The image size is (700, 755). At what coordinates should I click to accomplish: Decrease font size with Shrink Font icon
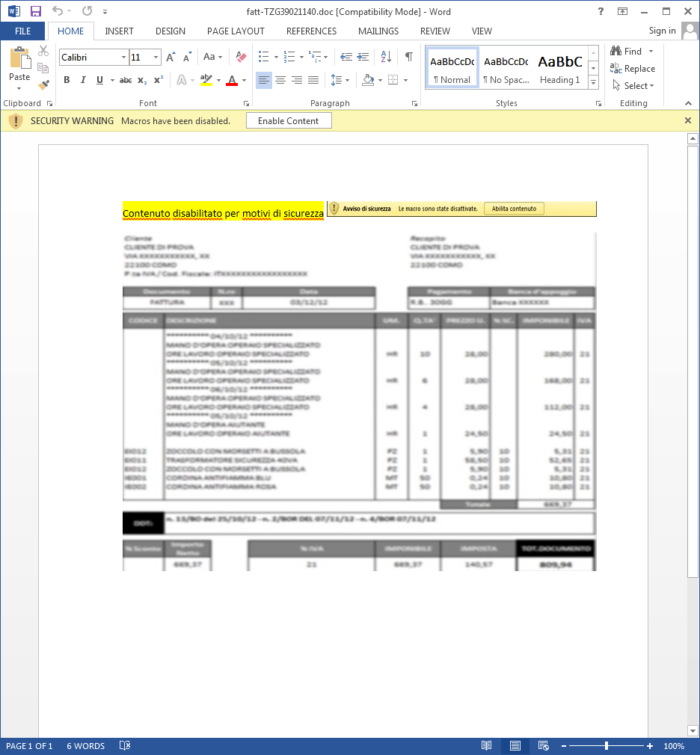(187, 58)
